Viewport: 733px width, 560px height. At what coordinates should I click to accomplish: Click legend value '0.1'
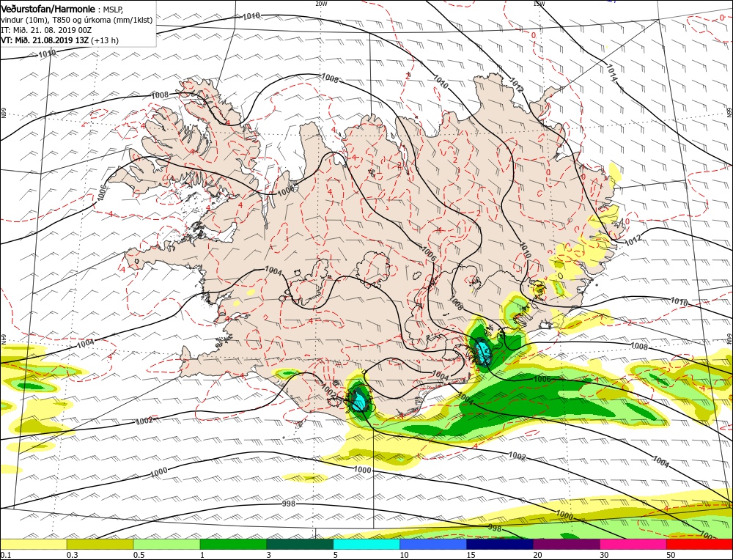click(4, 555)
